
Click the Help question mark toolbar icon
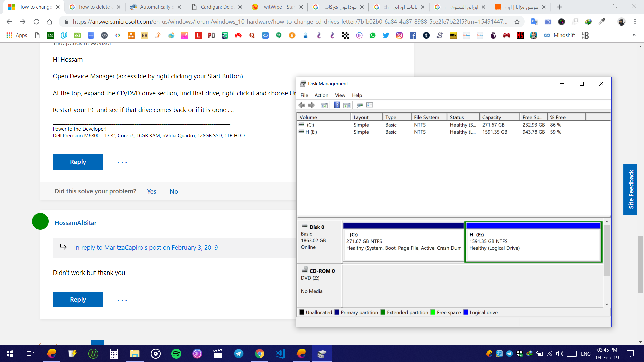pyautogui.click(x=337, y=105)
